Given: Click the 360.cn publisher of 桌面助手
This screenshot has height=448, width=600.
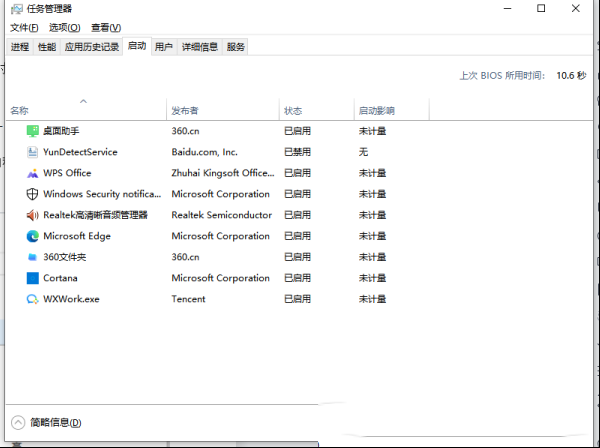Looking at the screenshot, I should click(x=186, y=131).
